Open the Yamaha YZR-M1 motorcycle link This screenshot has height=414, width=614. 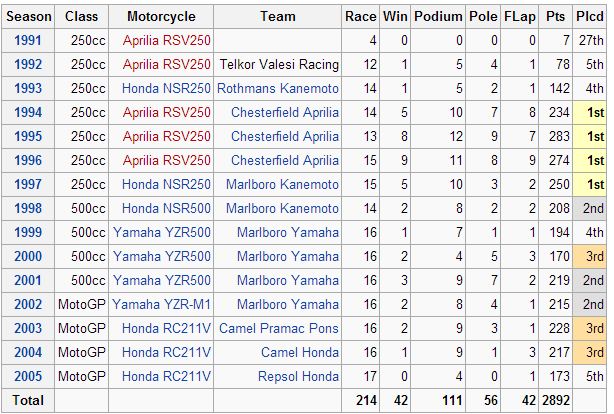pos(162,304)
